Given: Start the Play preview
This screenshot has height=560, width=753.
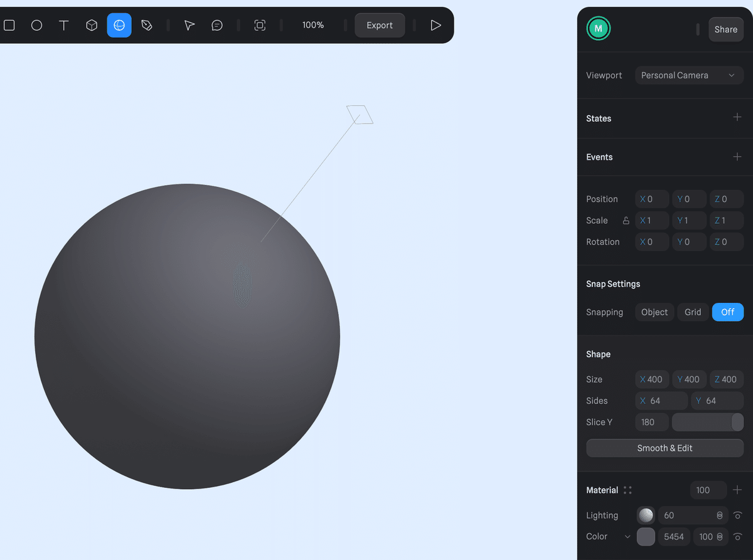Looking at the screenshot, I should (435, 25).
